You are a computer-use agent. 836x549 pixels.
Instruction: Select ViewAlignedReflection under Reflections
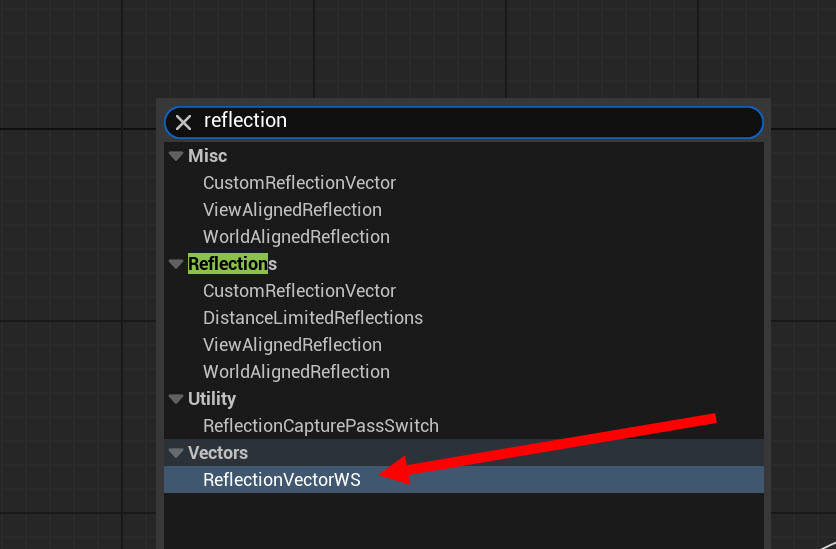(x=292, y=345)
